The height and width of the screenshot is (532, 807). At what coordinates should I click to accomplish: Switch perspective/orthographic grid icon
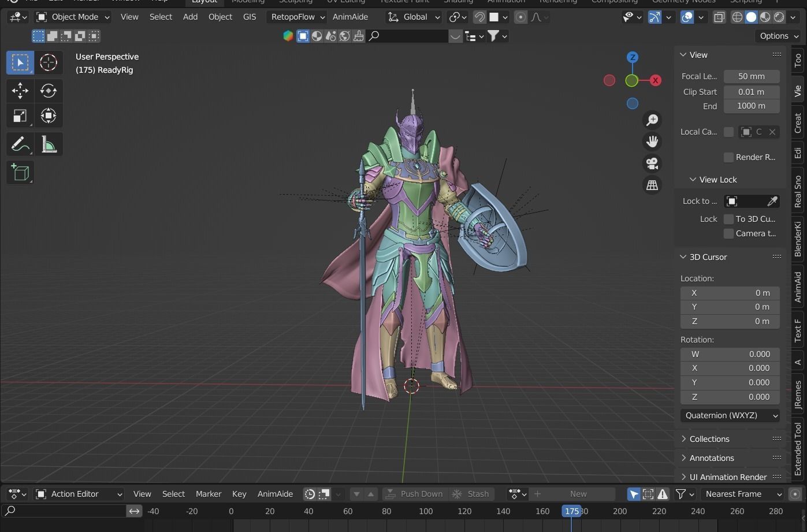point(652,185)
